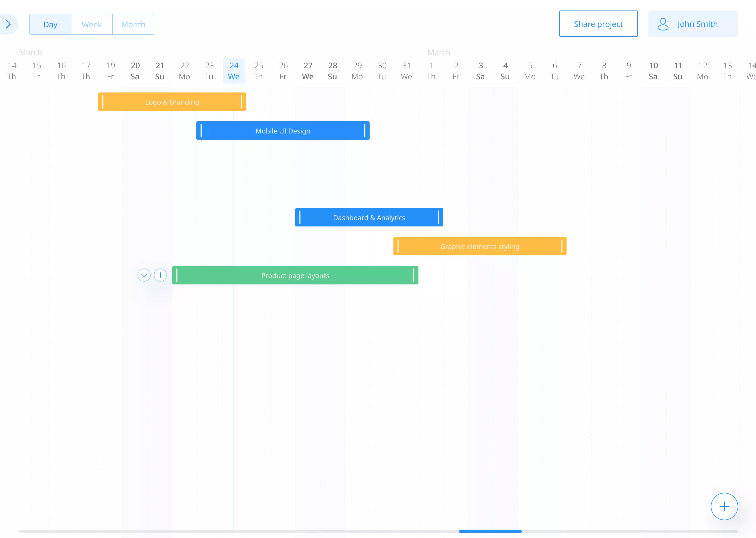Click the Mobile UI Design task bar
The image size is (756, 538).
[282, 131]
